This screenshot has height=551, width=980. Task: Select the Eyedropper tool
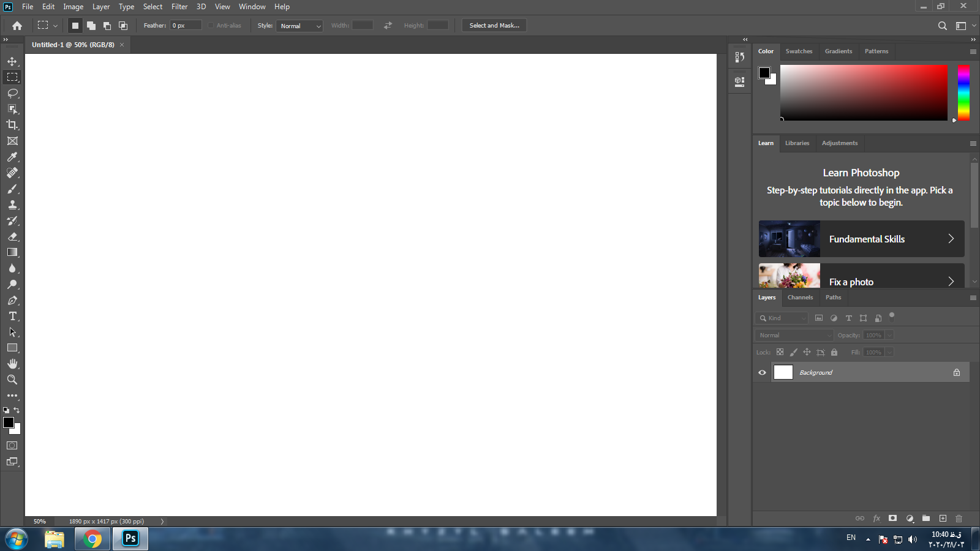point(12,157)
